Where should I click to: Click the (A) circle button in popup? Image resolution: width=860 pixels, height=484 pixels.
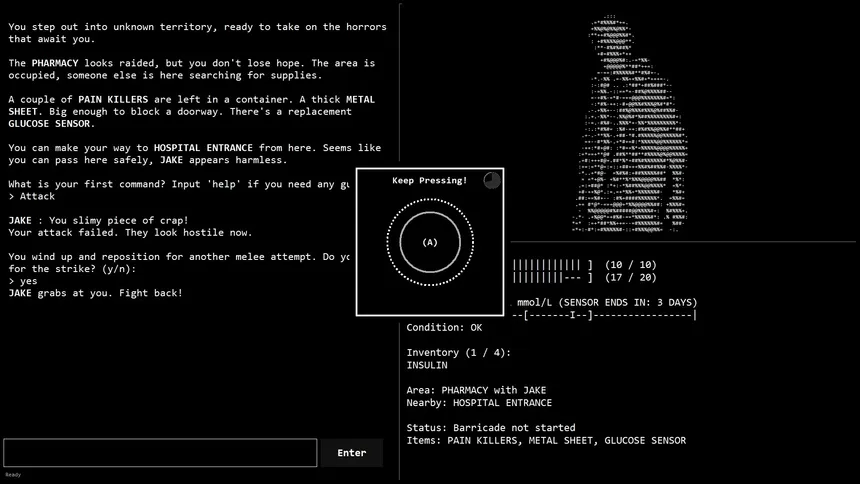click(x=430, y=243)
